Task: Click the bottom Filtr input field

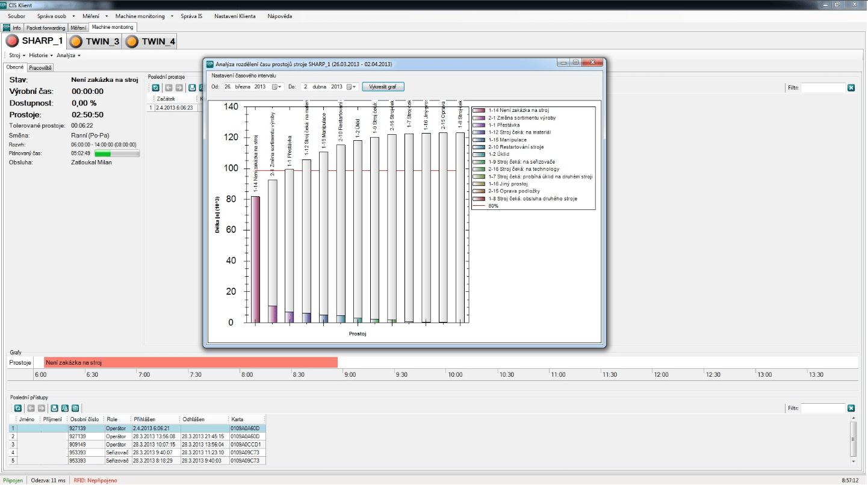Action: point(823,408)
